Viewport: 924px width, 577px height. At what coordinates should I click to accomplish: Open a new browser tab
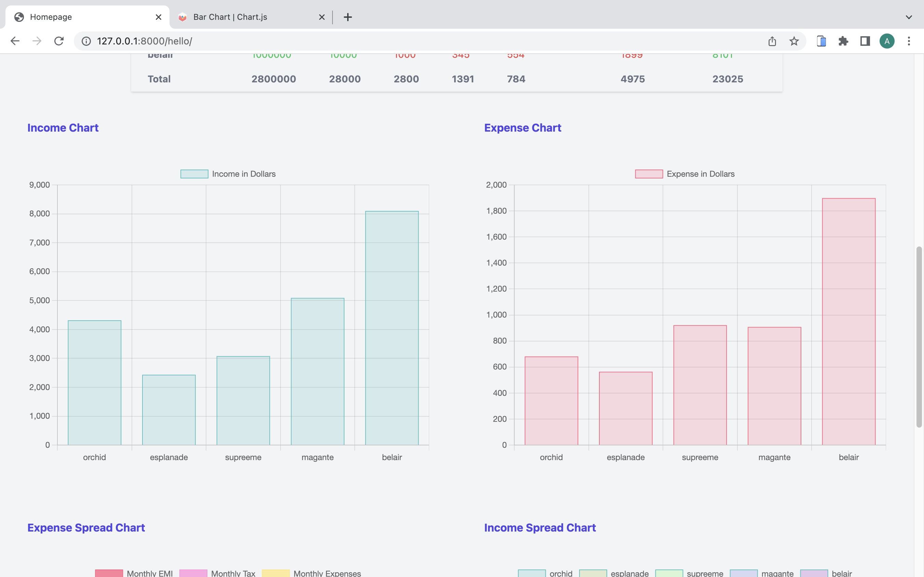pos(348,17)
